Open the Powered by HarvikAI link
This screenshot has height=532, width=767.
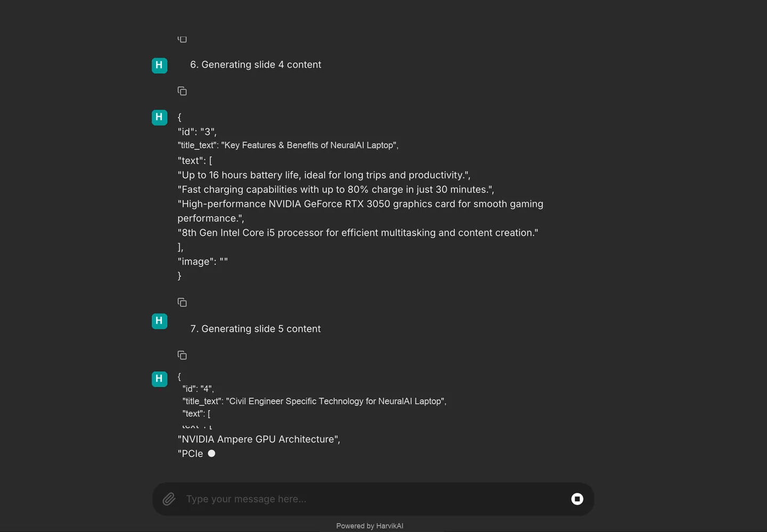click(x=370, y=526)
